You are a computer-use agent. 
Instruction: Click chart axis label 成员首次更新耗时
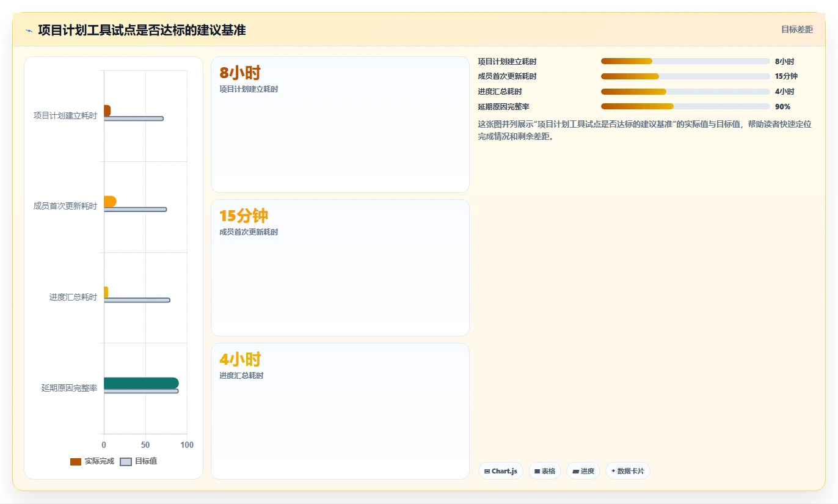[x=65, y=206]
